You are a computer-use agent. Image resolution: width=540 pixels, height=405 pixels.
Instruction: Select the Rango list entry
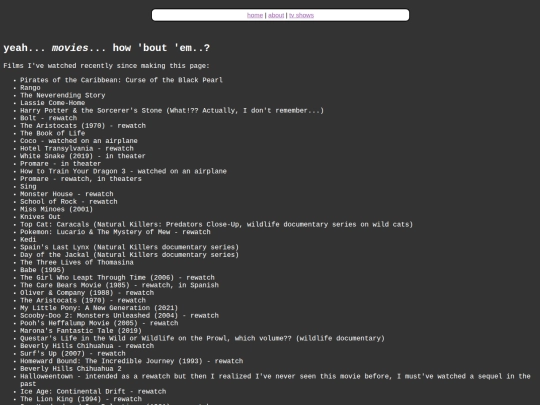[x=30, y=87]
